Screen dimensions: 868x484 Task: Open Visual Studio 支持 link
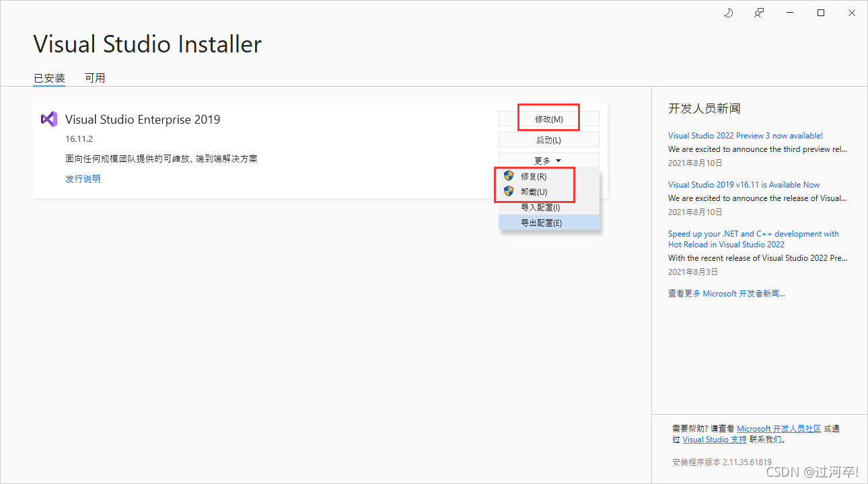[715, 440]
